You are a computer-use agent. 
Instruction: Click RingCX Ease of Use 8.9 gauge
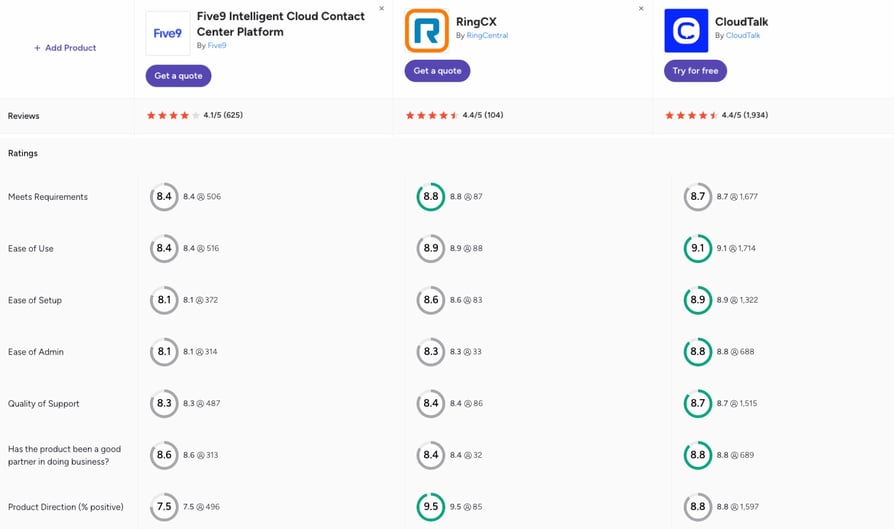click(430, 249)
